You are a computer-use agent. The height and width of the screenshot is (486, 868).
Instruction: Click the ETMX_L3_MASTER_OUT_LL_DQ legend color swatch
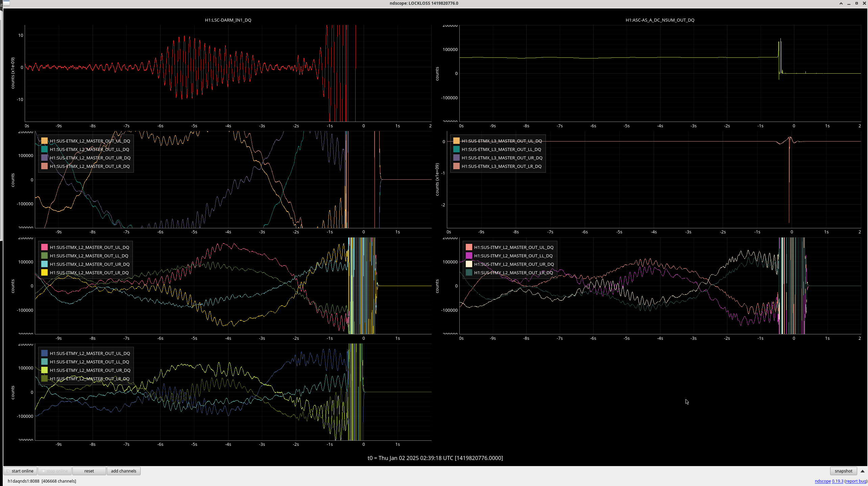[x=456, y=149]
